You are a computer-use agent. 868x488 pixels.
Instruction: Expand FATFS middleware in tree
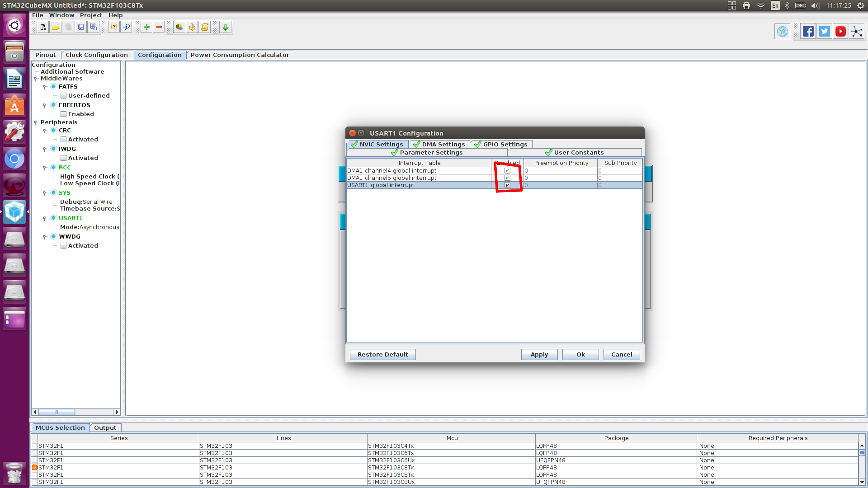44,86
